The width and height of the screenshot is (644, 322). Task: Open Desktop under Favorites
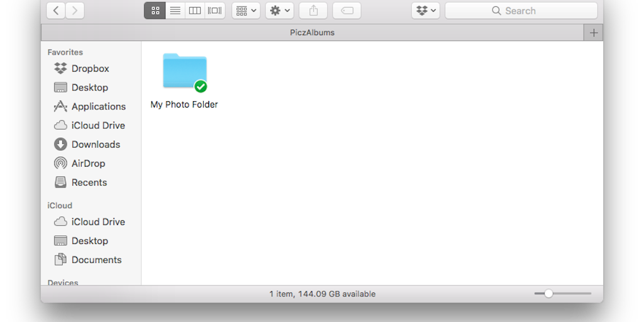coord(89,87)
